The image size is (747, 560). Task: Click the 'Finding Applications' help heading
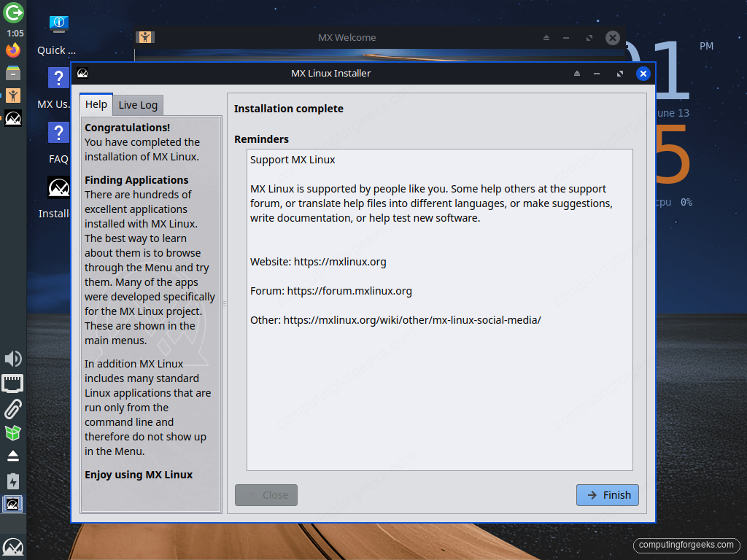[x=136, y=180]
